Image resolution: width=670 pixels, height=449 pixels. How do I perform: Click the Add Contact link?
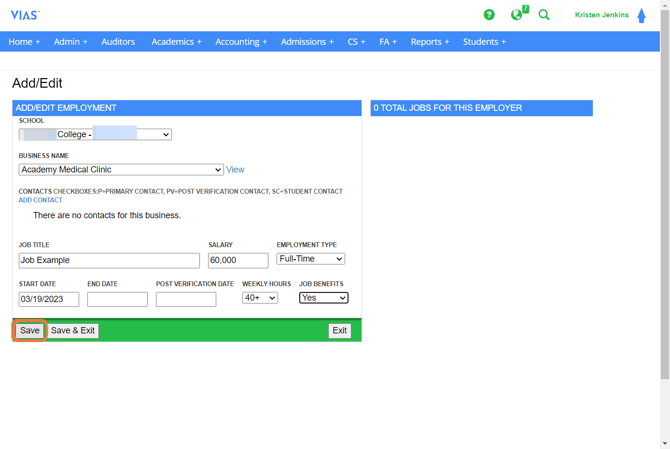[40, 200]
